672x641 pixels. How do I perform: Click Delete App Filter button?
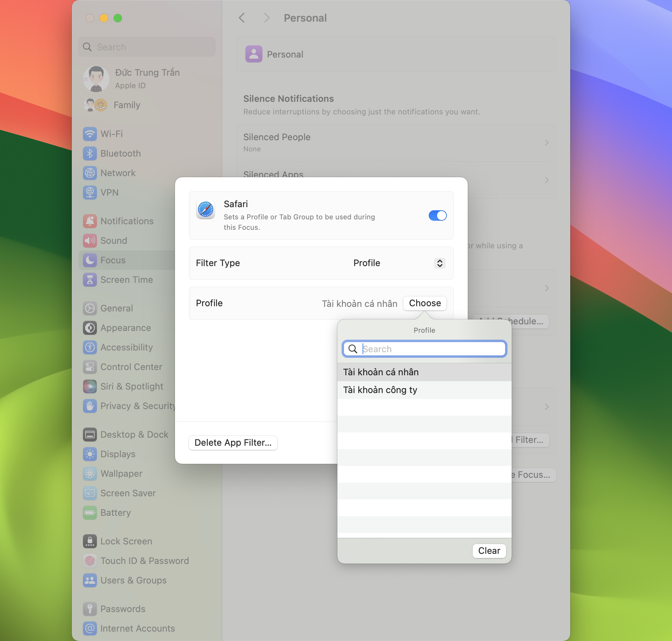coord(233,443)
